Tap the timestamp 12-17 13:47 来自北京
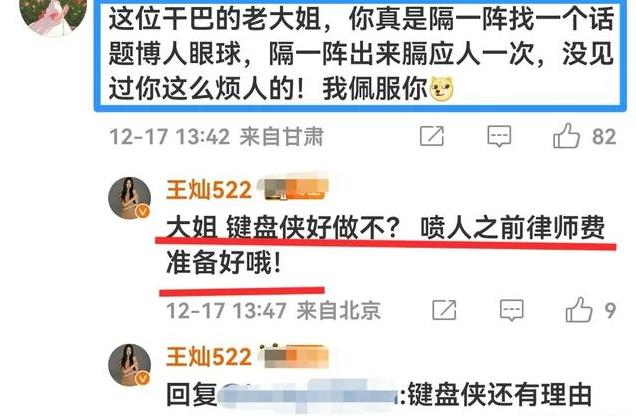Image resolution: width=636 pixels, height=416 pixels. (273, 311)
